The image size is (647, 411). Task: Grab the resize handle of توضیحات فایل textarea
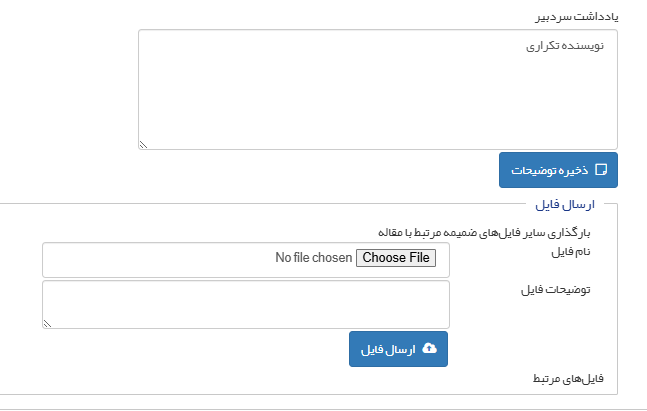point(47,323)
